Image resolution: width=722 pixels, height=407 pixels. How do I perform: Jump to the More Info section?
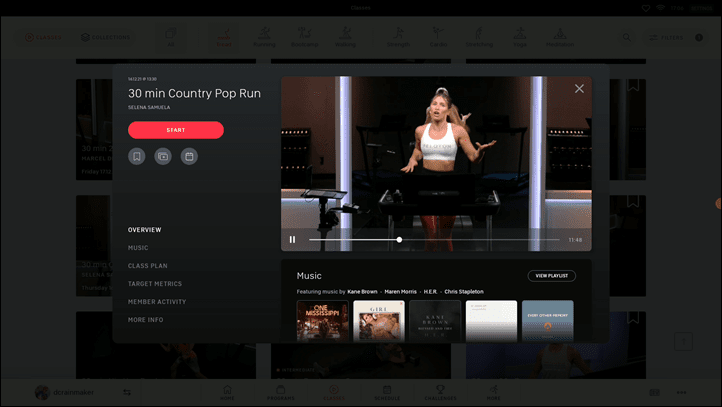click(x=146, y=320)
